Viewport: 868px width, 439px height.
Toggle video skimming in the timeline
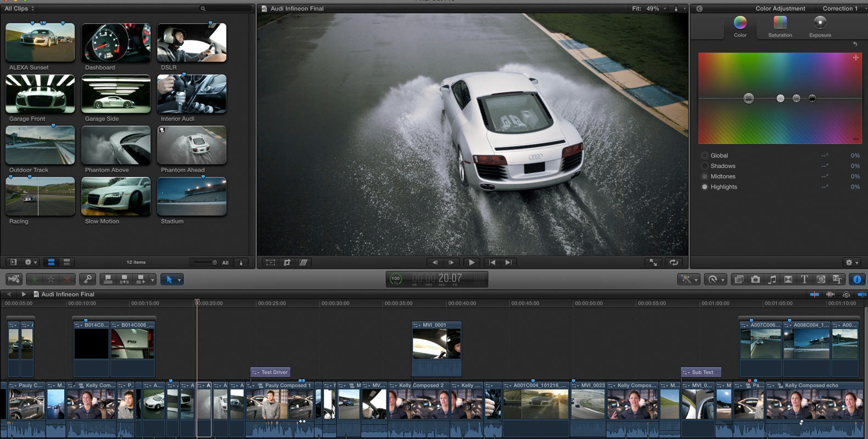[x=815, y=295]
